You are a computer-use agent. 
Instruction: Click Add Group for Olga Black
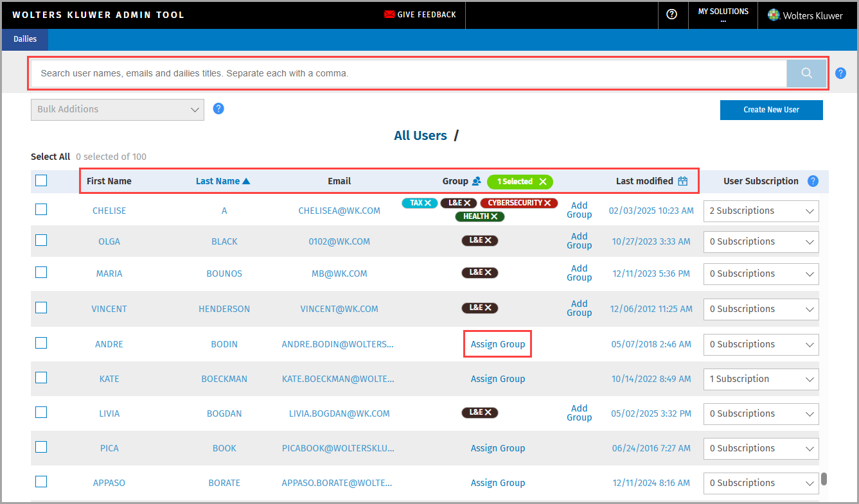(x=580, y=241)
